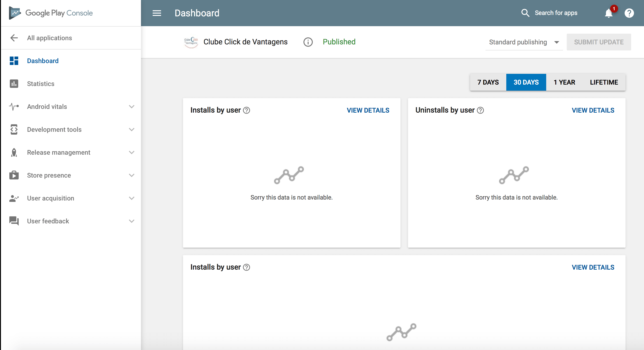The height and width of the screenshot is (350, 644).
Task: Click the back arrow to All applications
Action: tap(14, 38)
